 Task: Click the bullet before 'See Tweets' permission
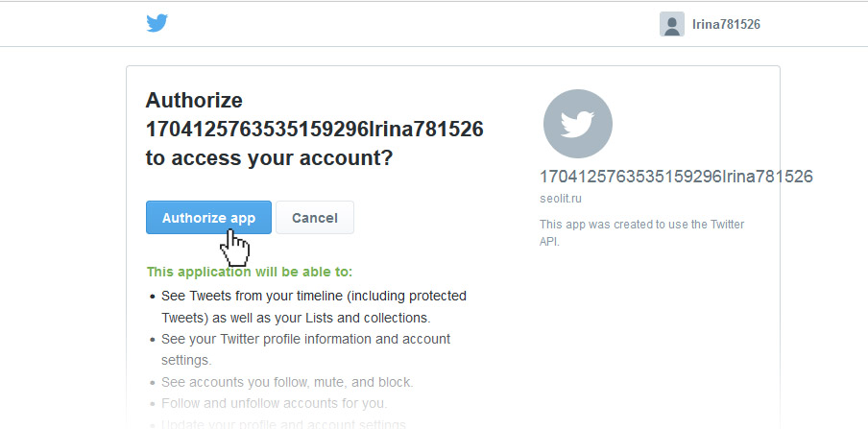152,296
